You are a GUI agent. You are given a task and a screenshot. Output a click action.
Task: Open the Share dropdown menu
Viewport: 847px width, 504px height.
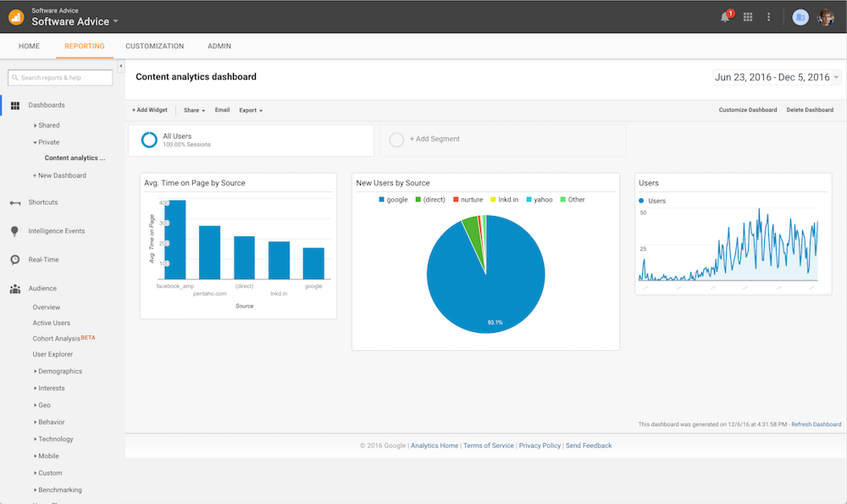(194, 110)
